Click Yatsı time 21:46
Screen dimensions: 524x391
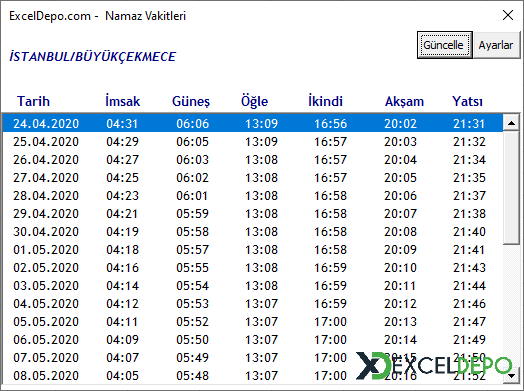(x=469, y=304)
